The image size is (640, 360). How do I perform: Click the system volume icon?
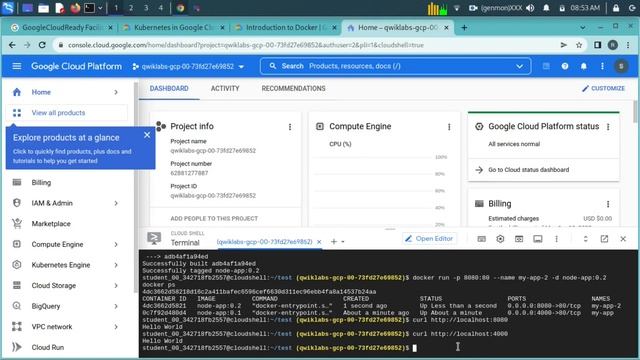(530, 8)
